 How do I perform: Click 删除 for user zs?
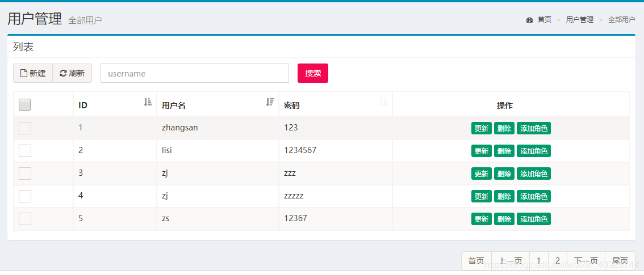click(x=504, y=219)
